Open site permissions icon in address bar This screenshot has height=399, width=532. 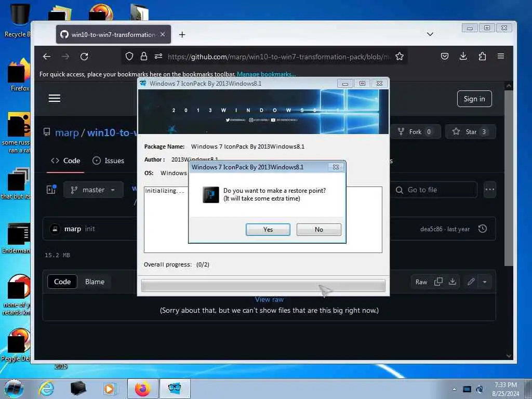click(158, 56)
